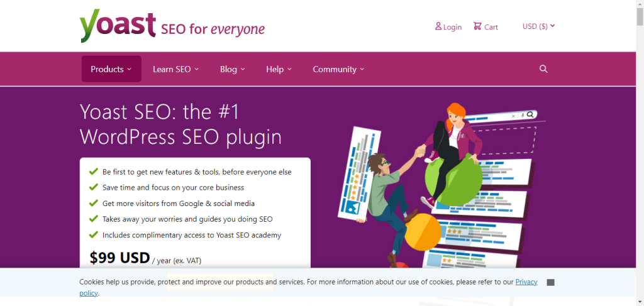Expand the Learn SEO menu

click(176, 69)
